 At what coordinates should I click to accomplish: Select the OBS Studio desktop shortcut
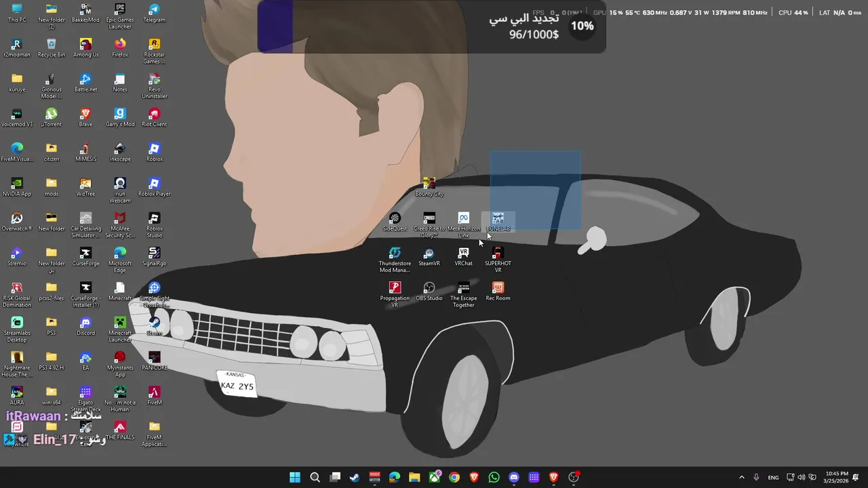429,291
